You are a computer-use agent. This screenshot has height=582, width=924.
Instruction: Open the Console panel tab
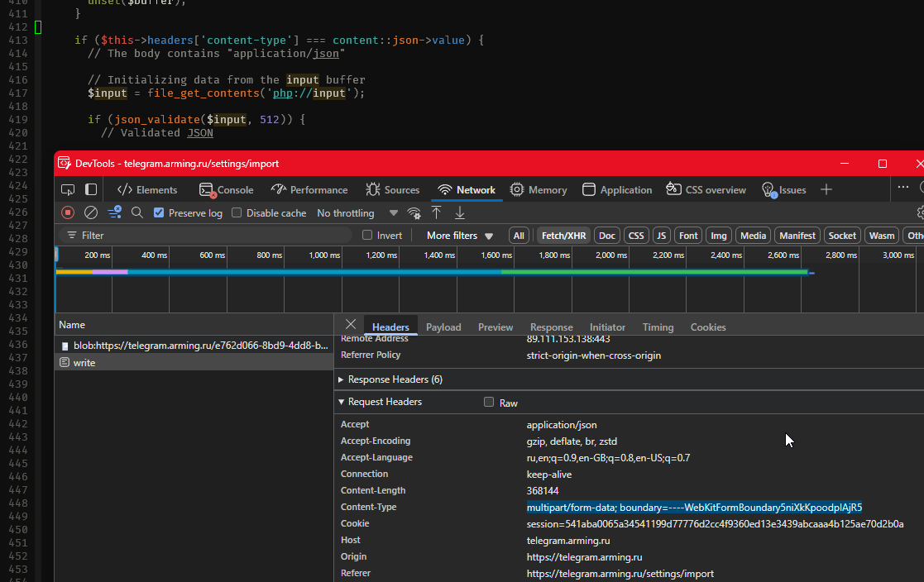point(227,189)
